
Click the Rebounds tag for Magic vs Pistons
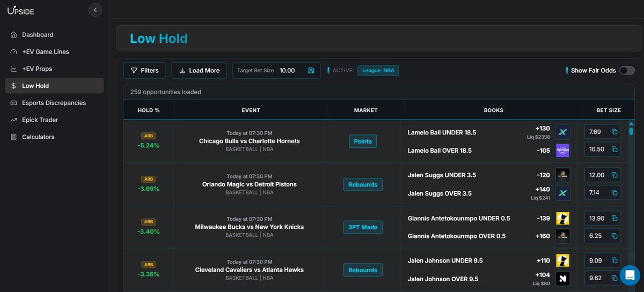[363, 184]
